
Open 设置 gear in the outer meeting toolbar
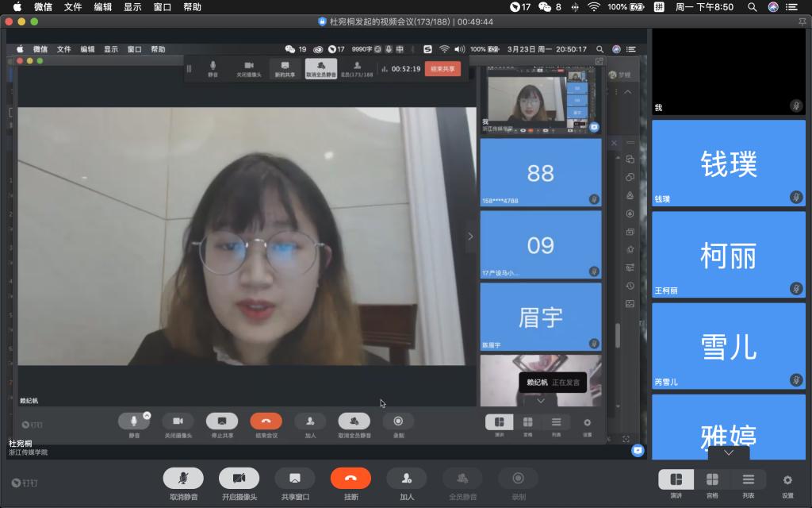click(x=787, y=479)
